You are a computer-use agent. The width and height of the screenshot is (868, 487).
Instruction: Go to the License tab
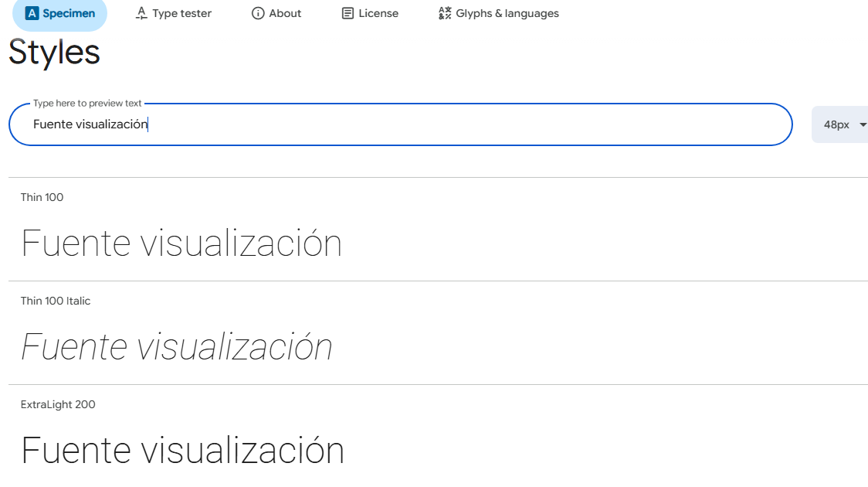pyautogui.click(x=378, y=13)
